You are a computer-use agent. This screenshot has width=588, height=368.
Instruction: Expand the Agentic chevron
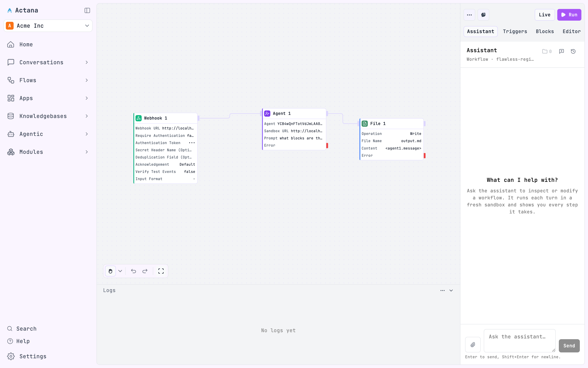(x=87, y=134)
